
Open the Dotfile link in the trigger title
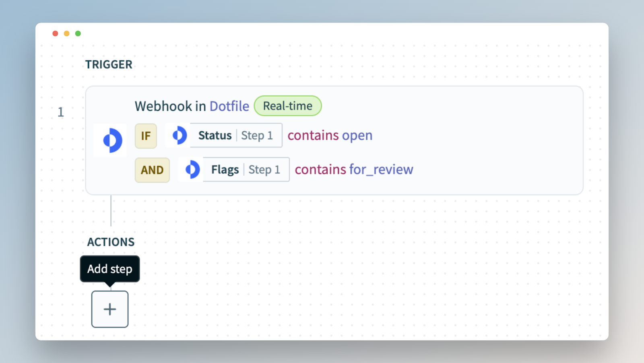pyautogui.click(x=229, y=106)
